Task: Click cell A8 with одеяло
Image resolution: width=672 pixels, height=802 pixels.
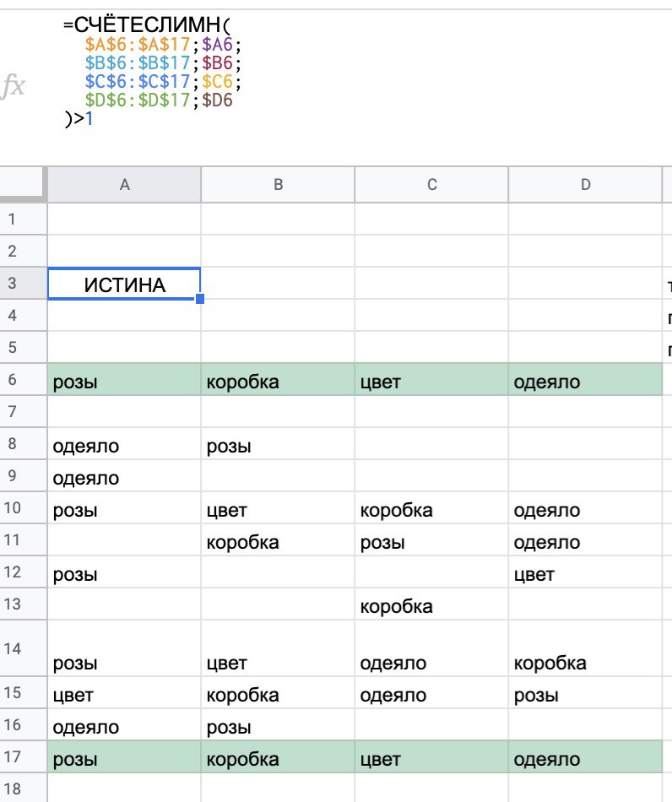Action: (x=124, y=443)
